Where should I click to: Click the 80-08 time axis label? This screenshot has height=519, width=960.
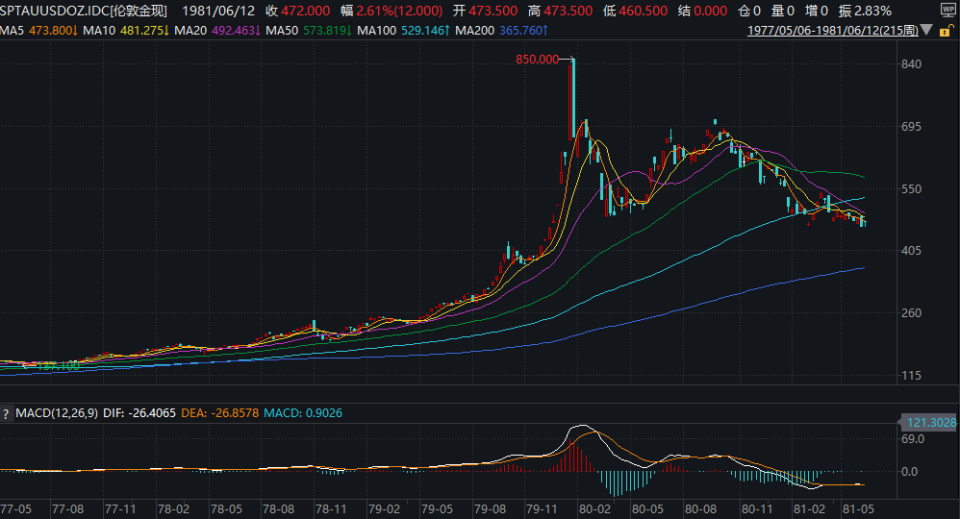pyautogui.click(x=700, y=509)
